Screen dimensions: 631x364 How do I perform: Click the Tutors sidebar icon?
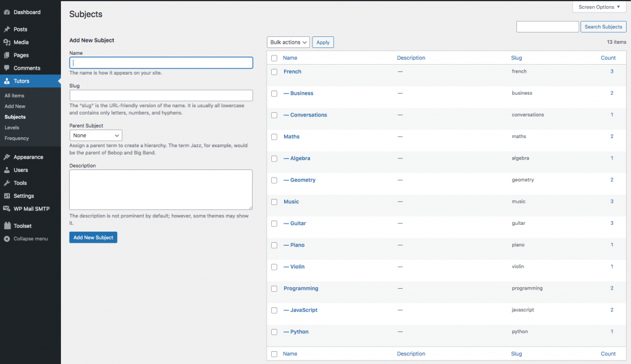pos(6,81)
